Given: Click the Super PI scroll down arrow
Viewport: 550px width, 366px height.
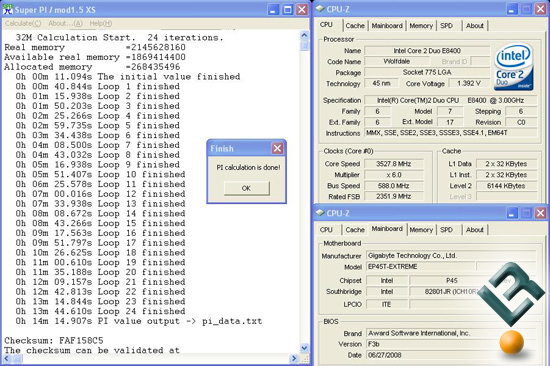Looking at the screenshot, I should (304, 348).
